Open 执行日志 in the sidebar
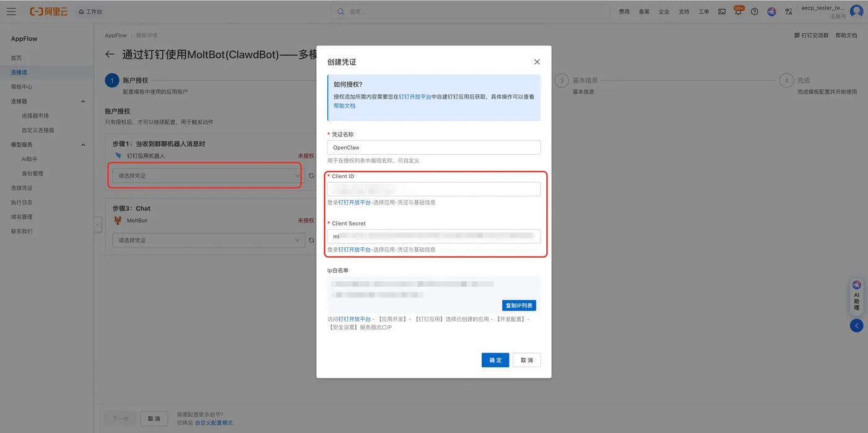 22,202
